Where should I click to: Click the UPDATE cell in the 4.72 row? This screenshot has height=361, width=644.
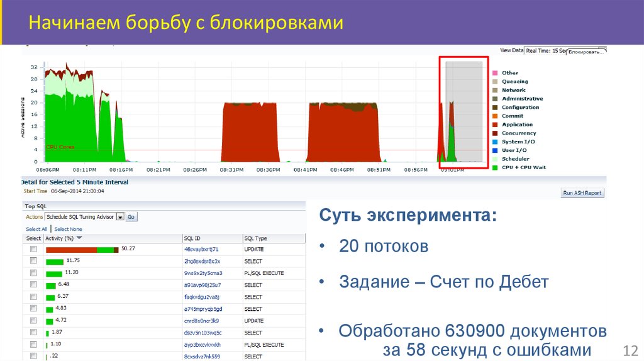pos(254,321)
